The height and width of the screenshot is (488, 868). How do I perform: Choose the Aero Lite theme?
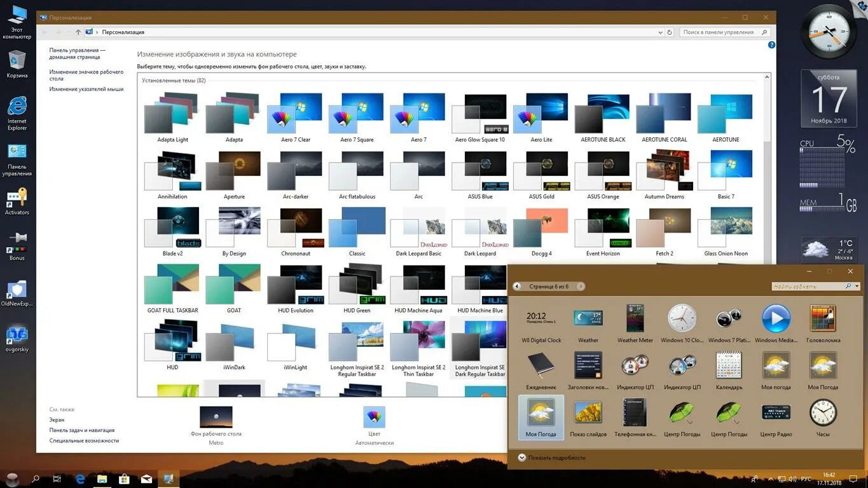tap(541, 117)
